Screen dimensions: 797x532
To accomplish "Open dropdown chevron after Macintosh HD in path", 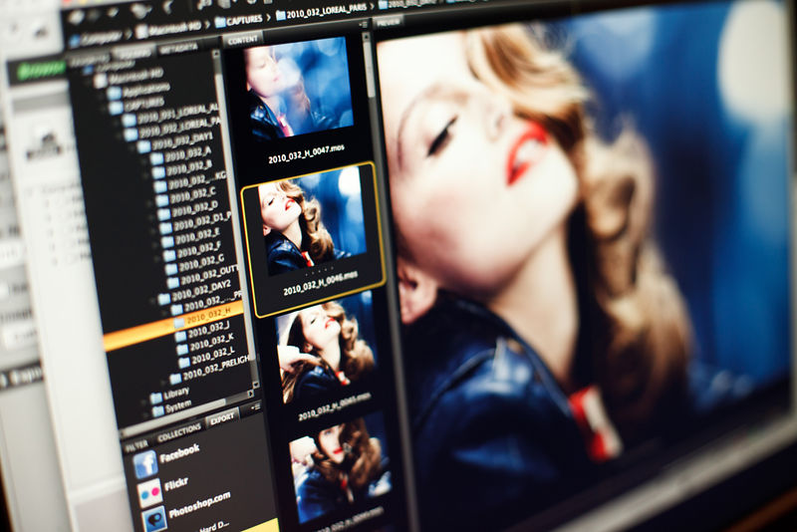I will [206, 25].
